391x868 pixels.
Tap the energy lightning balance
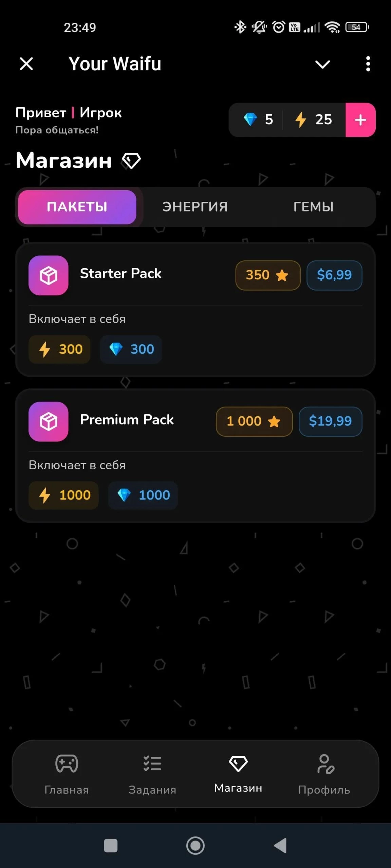[313, 120]
